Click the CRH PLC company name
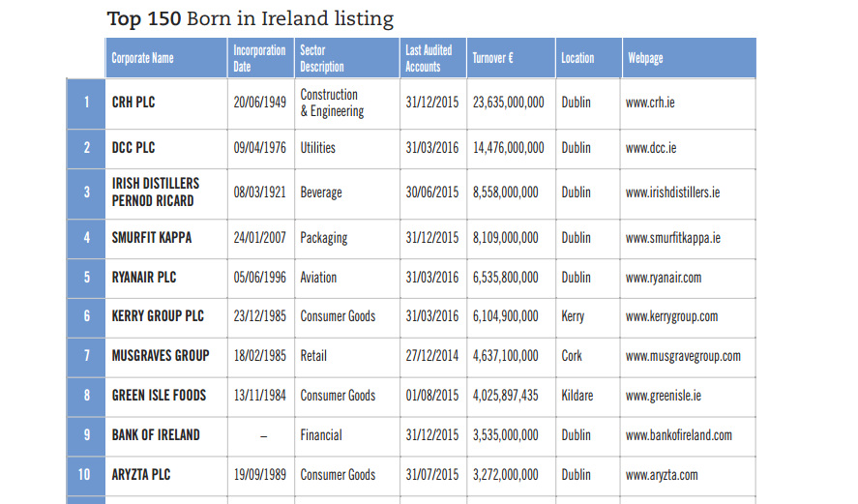858x504 pixels. (133, 103)
